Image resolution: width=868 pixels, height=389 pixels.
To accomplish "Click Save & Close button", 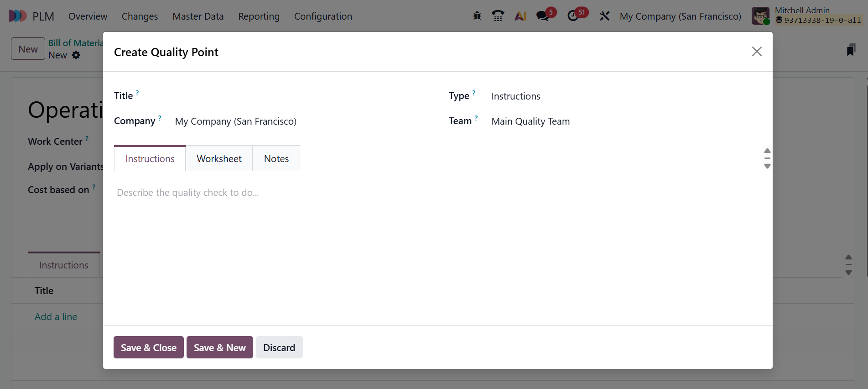I will pos(149,347).
